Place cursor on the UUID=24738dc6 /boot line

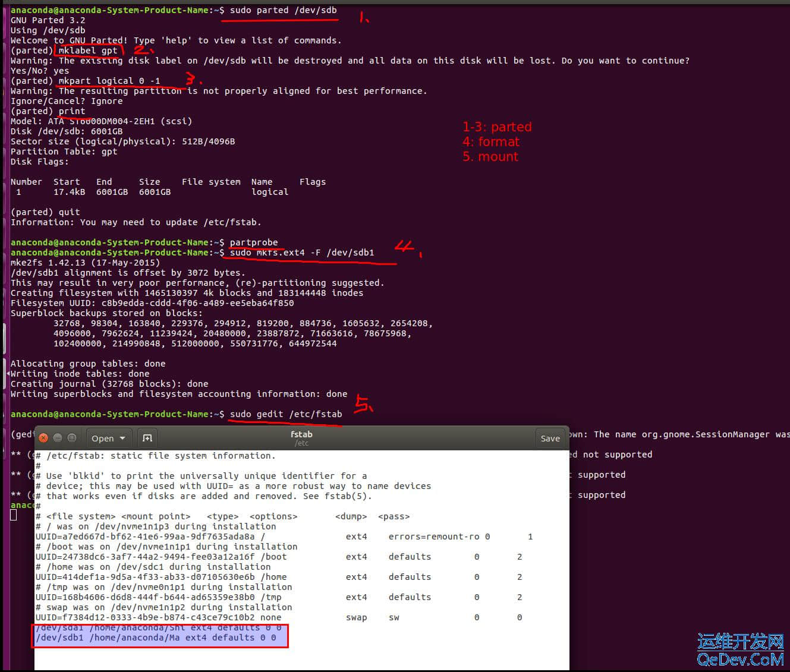pos(279,557)
